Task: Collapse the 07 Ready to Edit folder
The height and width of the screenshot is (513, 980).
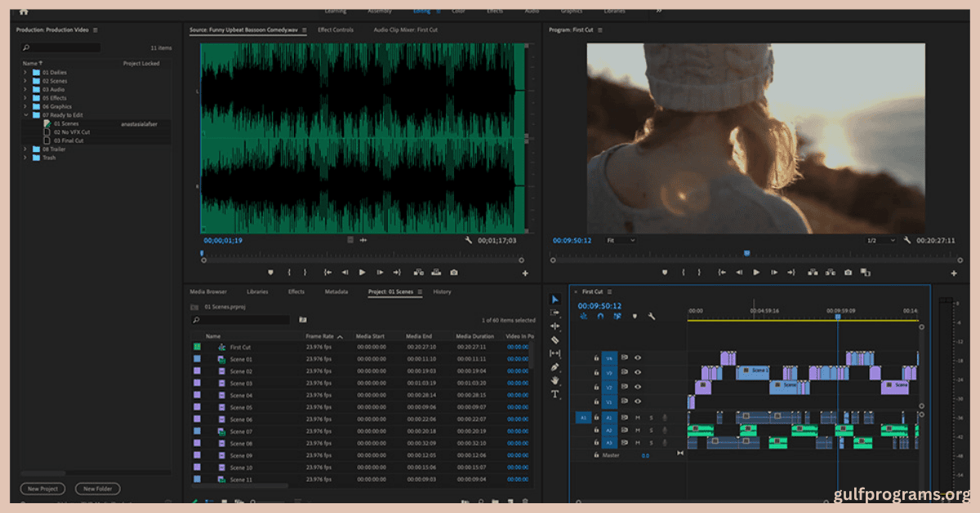Action: coord(25,115)
